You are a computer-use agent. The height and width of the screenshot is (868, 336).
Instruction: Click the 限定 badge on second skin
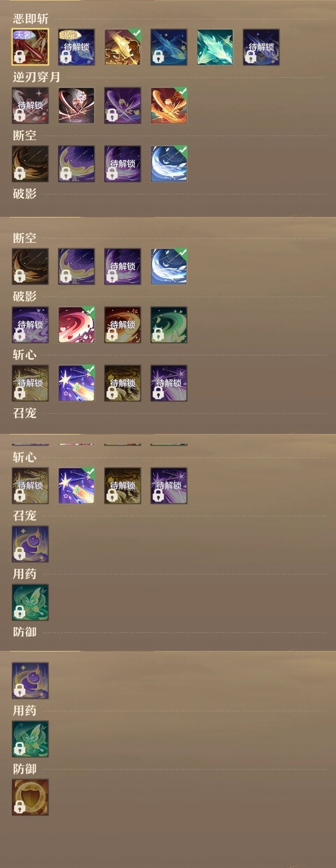(68, 34)
